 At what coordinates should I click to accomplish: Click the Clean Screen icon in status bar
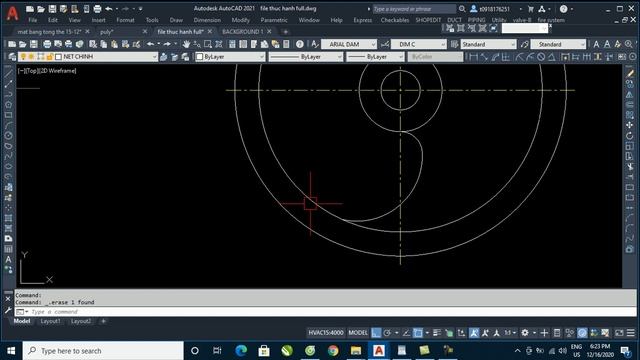click(619, 333)
